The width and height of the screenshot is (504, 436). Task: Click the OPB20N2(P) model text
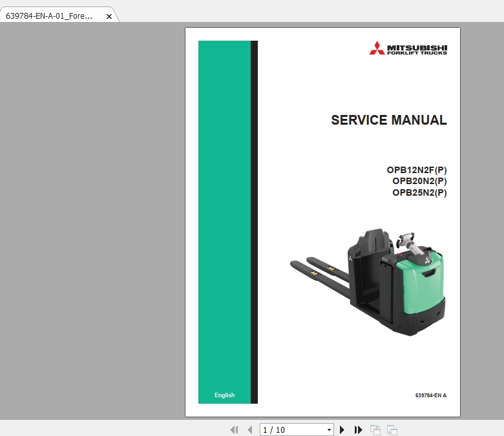click(419, 182)
